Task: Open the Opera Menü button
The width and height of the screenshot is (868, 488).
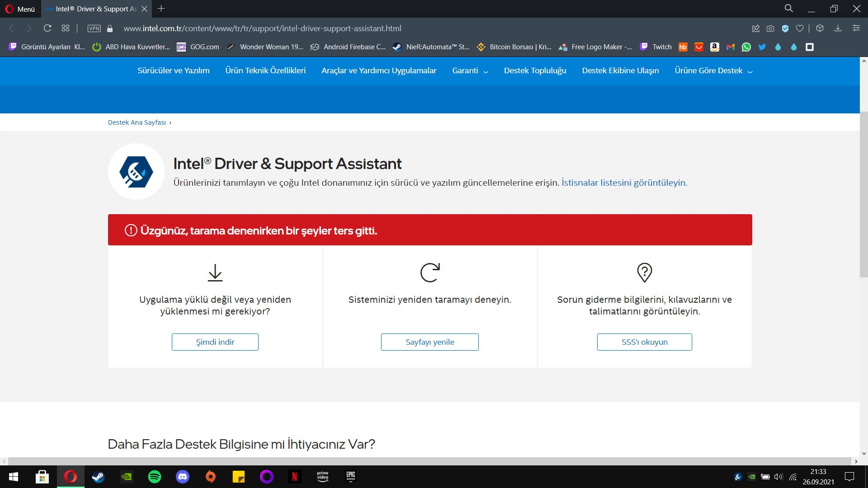Action: (20, 9)
